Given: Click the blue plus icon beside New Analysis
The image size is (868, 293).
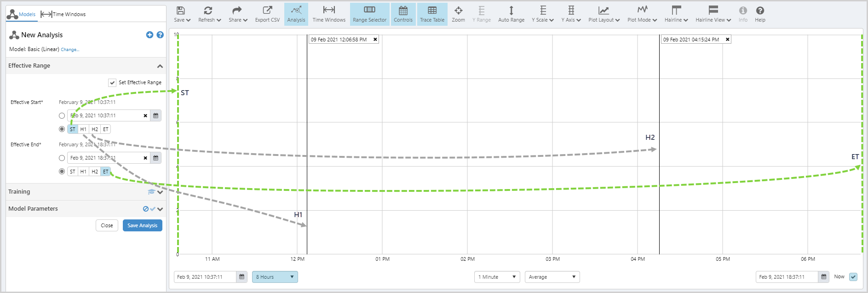Looking at the screenshot, I should pos(149,35).
